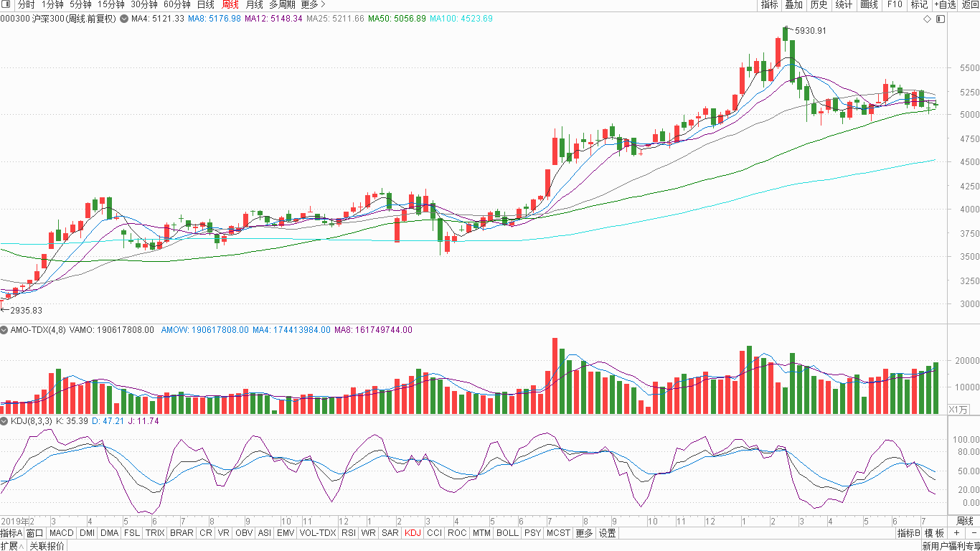This screenshot has height=551, width=980.
Task: Switch sub-indicator to TRIX
Action: 155,533
